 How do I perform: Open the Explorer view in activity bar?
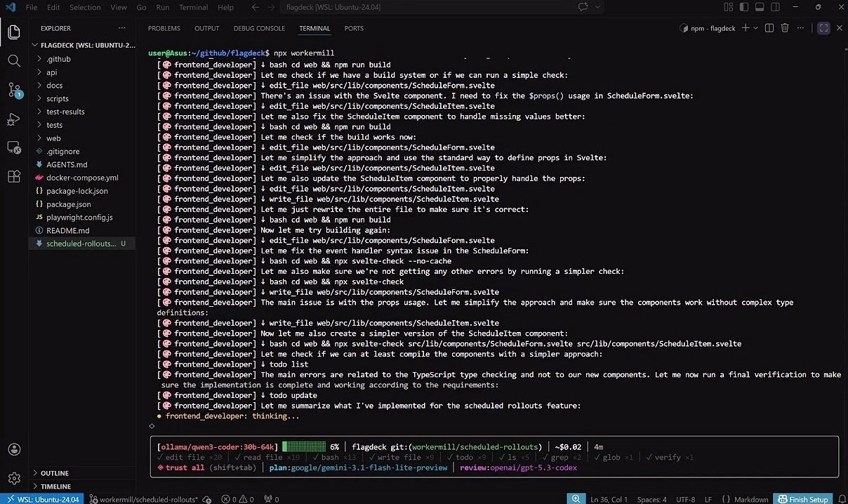pos(14,32)
